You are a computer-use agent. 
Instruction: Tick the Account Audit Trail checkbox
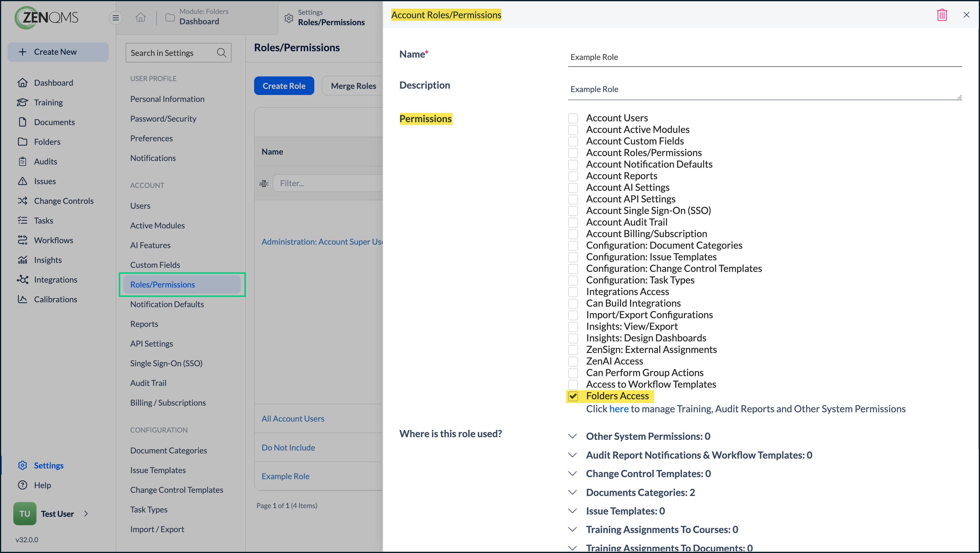click(x=573, y=223)
